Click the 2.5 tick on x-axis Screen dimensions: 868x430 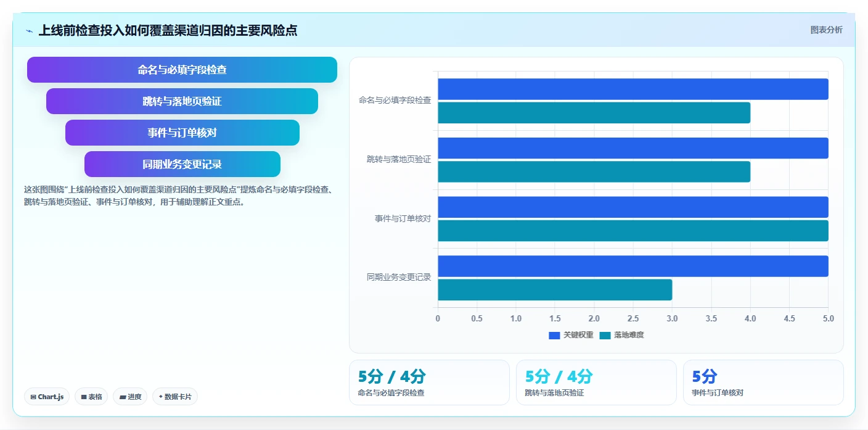(x=633, y=318)
